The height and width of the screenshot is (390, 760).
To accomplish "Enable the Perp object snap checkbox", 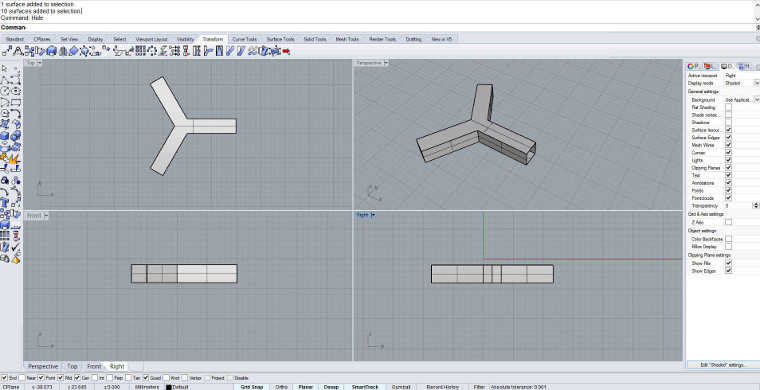I will [110, 378].
